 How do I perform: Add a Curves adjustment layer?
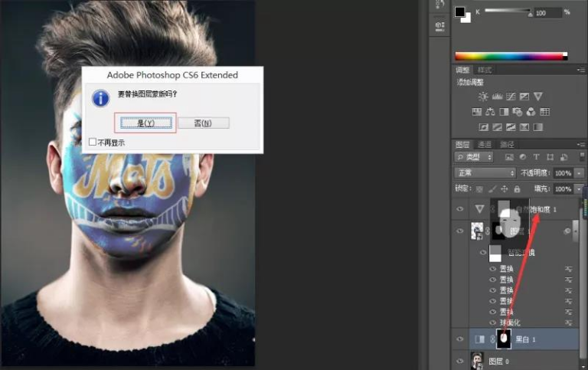click(511, 97)
